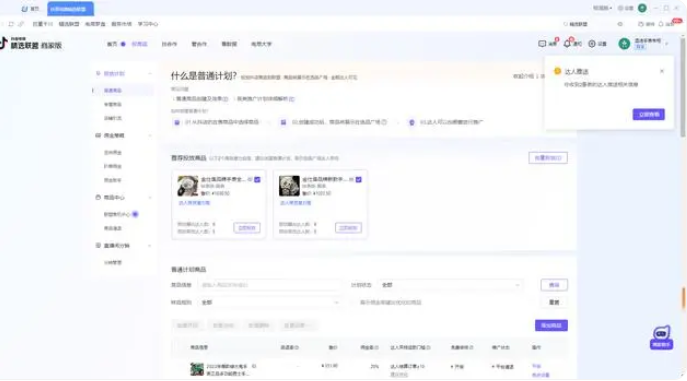Click the copy icon on the second recommended card
The height and width of the screenshot is (381, 687).
(351, 180)
